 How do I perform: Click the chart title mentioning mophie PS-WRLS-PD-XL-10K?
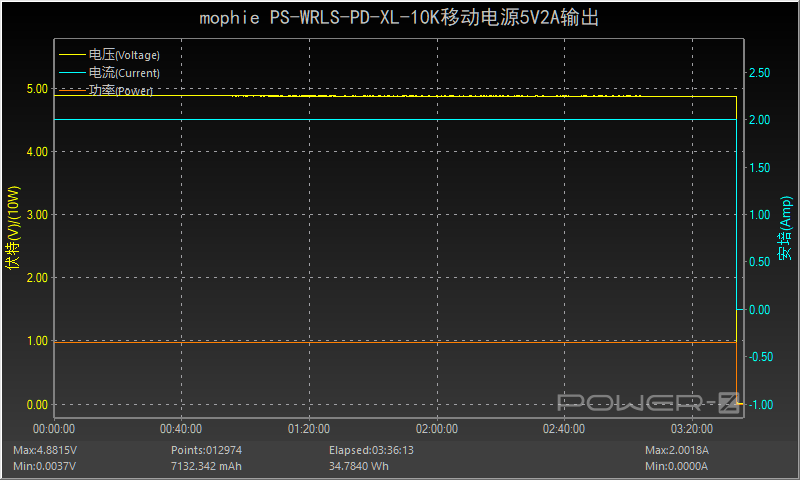tap(398, 18)
